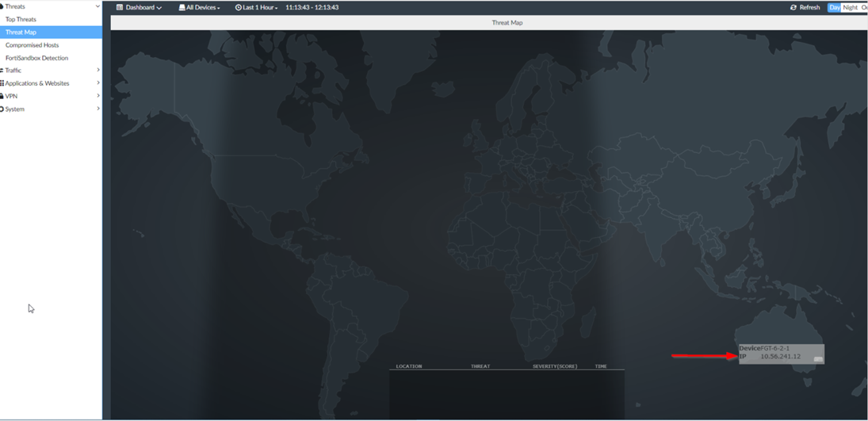The width and height of the screenshot is (868, 421).
Task: Click the All Devices device icon
Action: (x=182, y=7)
